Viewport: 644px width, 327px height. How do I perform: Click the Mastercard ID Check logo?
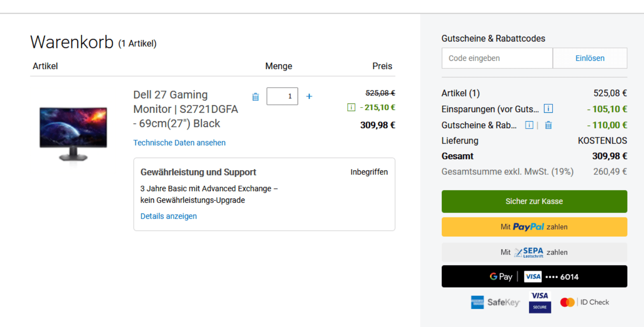[584, 302]
